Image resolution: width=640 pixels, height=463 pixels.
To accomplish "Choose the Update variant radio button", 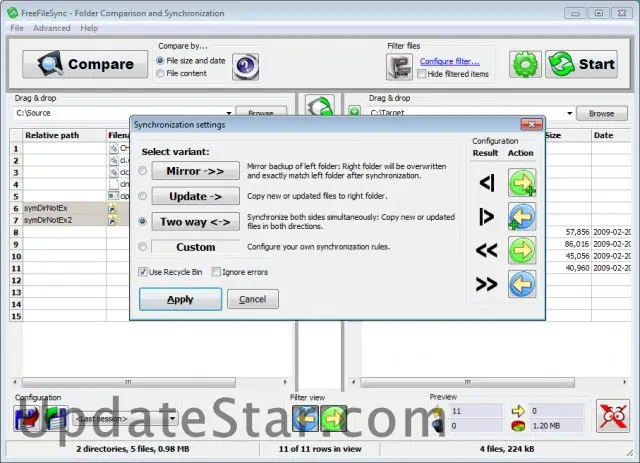I will [142, 196].
